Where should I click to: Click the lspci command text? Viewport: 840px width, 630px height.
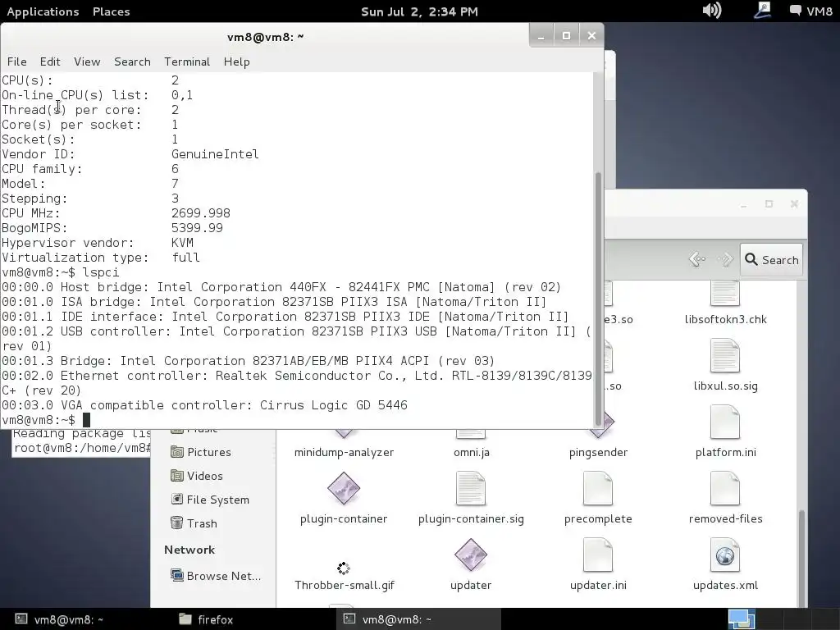[101, 272]
